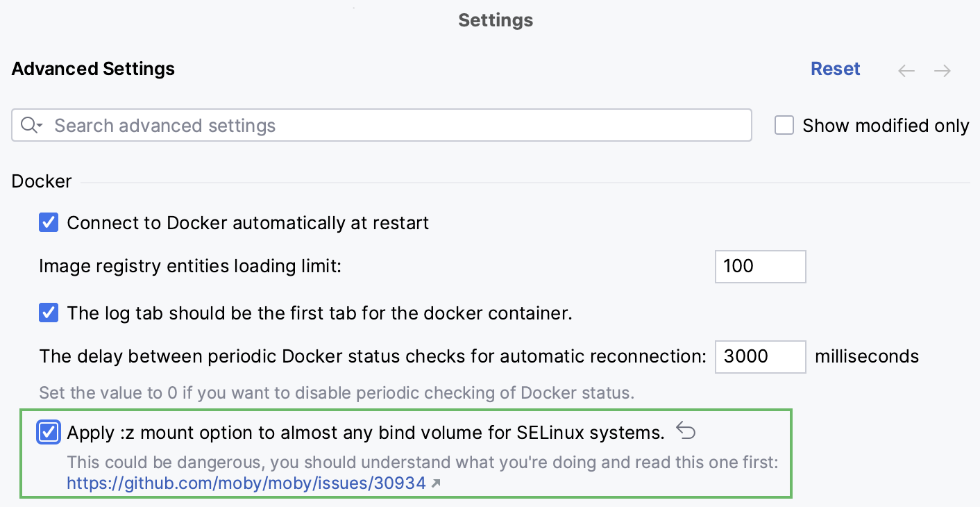The height and width of the screenshot is (507, 980).
Task: Click the 'This could be dangerous' warning text
Action: (x=422, y=463)
